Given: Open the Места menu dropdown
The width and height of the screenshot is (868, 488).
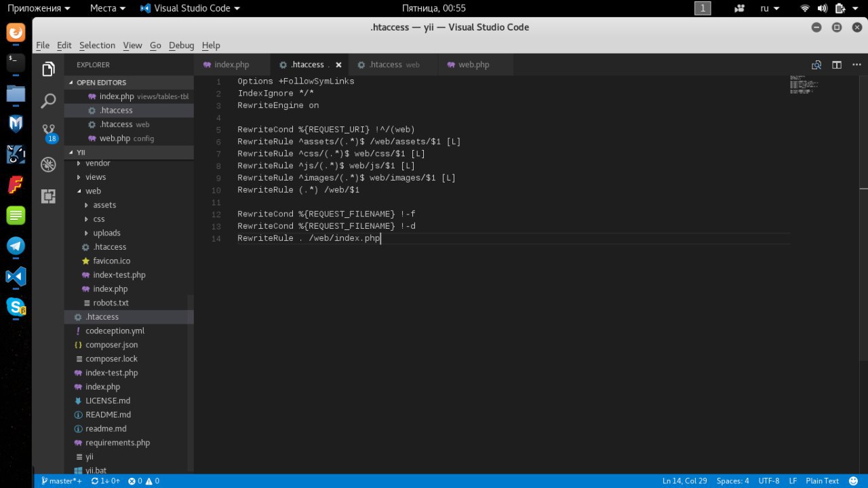Looking at the screenshot, I should pos(108,8).
